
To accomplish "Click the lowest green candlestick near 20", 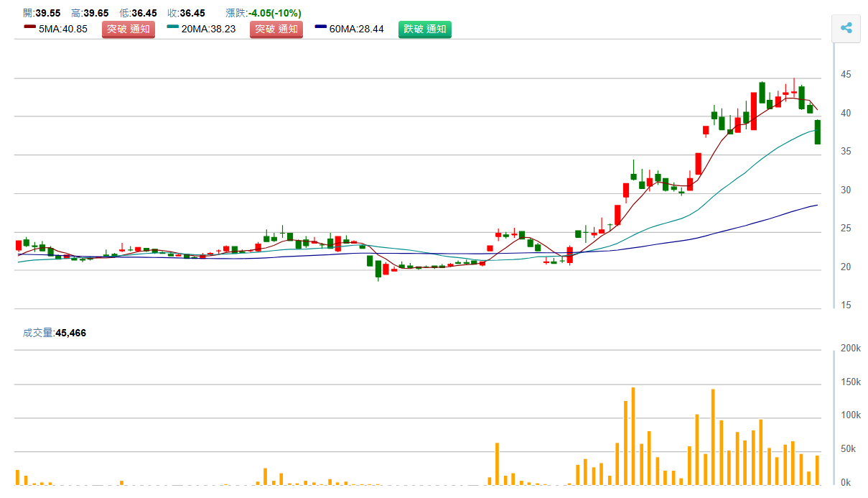I will 378,269.
